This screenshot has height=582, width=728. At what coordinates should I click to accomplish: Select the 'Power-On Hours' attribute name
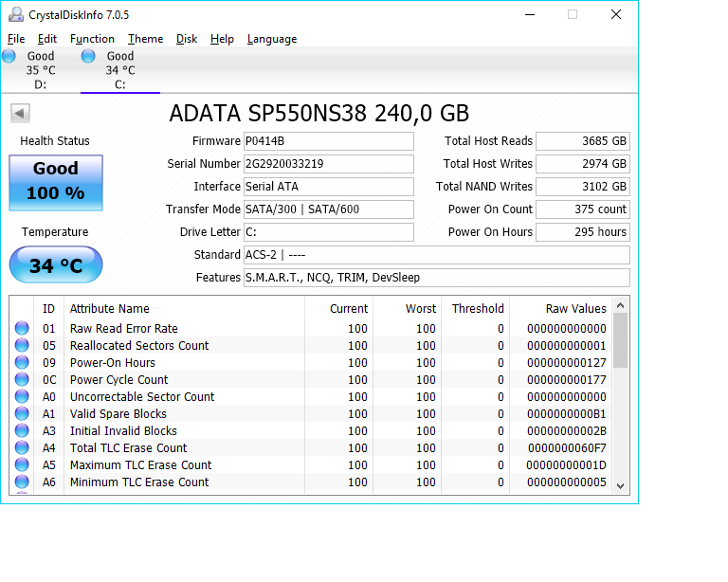pos(113,363)
